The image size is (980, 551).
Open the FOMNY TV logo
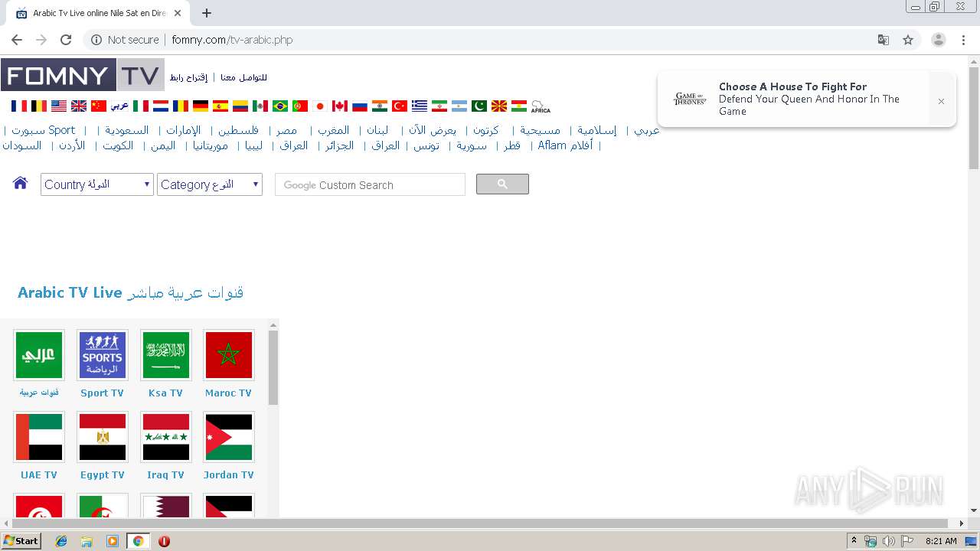coord(83,75)
